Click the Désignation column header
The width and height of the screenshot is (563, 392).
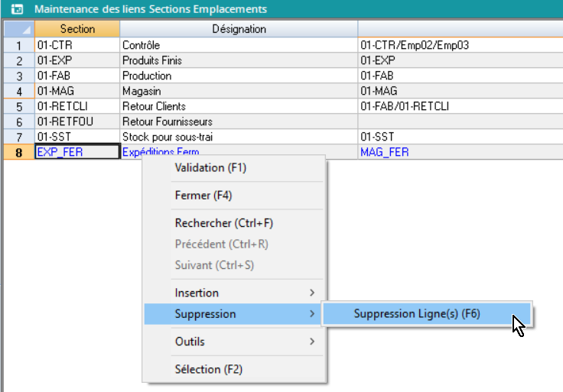click(239, 29)
